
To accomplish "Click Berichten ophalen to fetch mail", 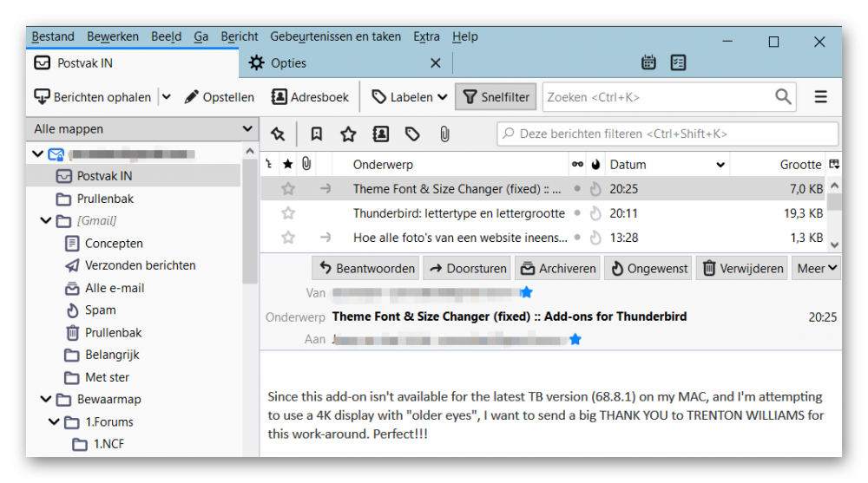I will tap(93, 97).
